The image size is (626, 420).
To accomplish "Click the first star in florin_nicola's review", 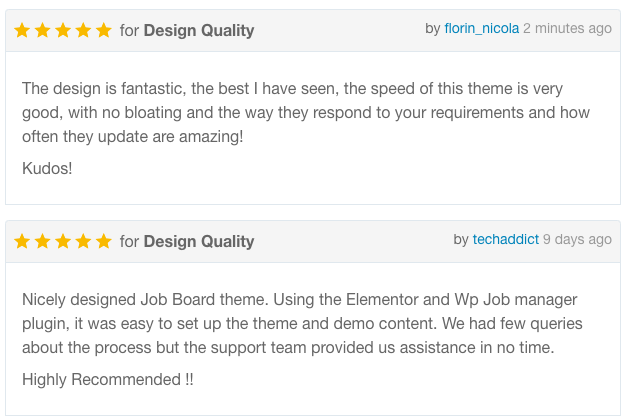I will (22, 30).
